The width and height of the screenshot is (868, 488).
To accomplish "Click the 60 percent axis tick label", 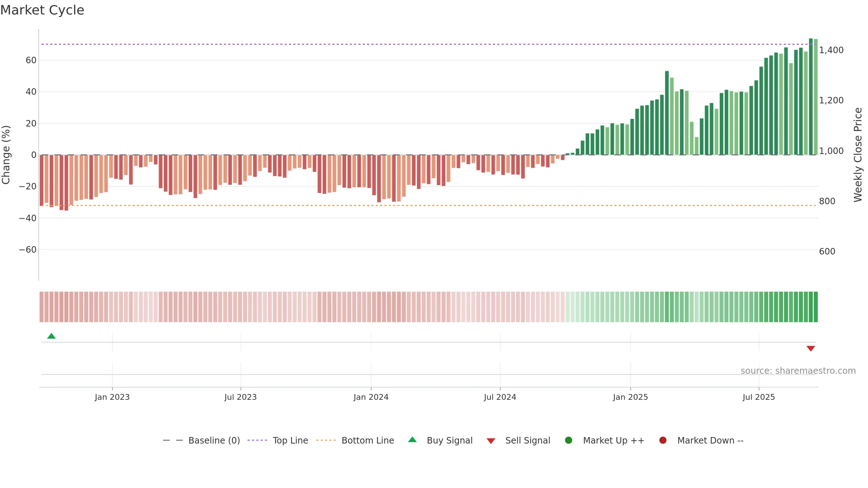I will point(31,60).
